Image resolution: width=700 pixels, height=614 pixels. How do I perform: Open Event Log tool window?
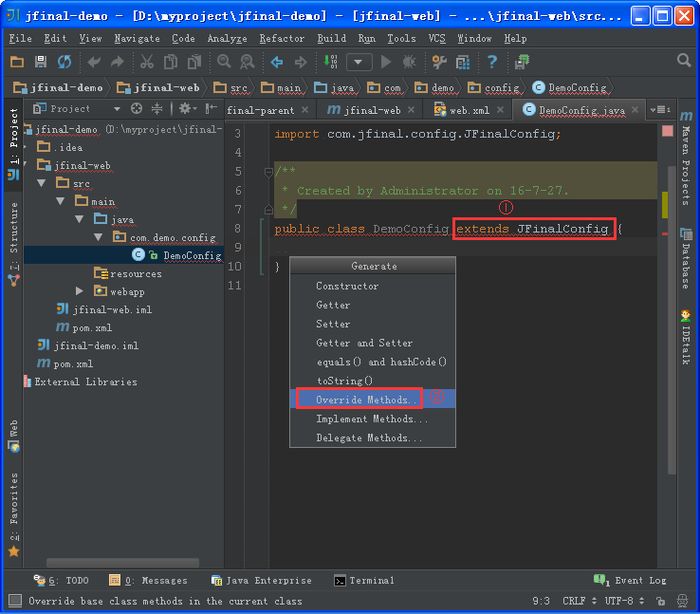[x=630, y=580]
